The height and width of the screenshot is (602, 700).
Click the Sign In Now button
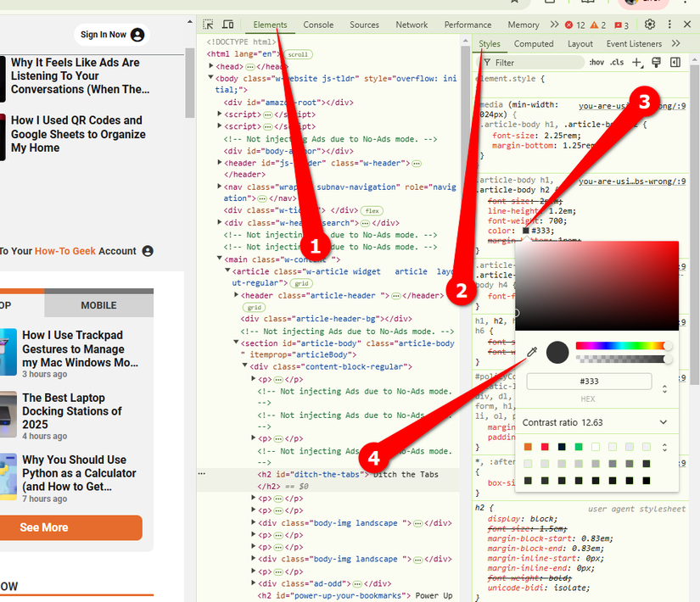[x=110, y=34]
